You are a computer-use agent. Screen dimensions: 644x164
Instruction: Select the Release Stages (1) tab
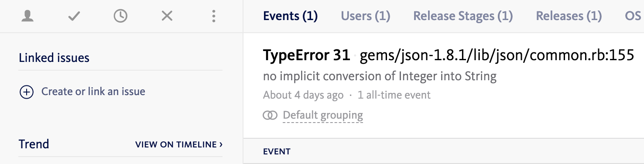[463, 16]
